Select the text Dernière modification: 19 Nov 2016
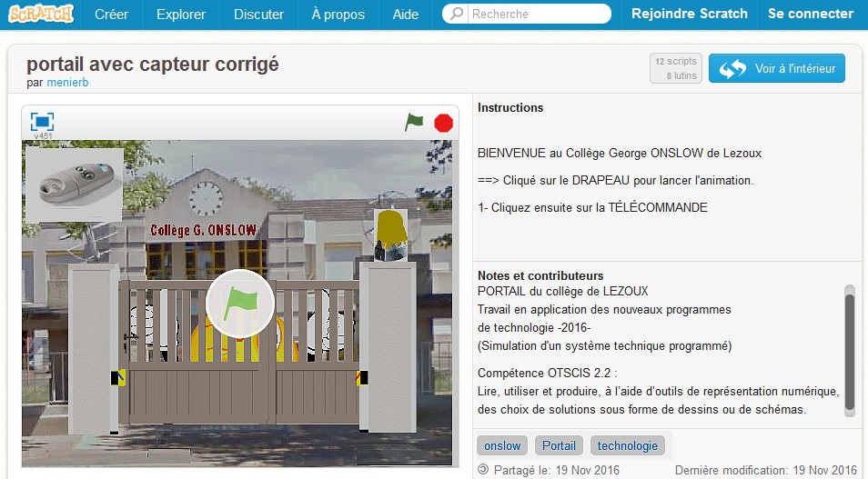 765,470
